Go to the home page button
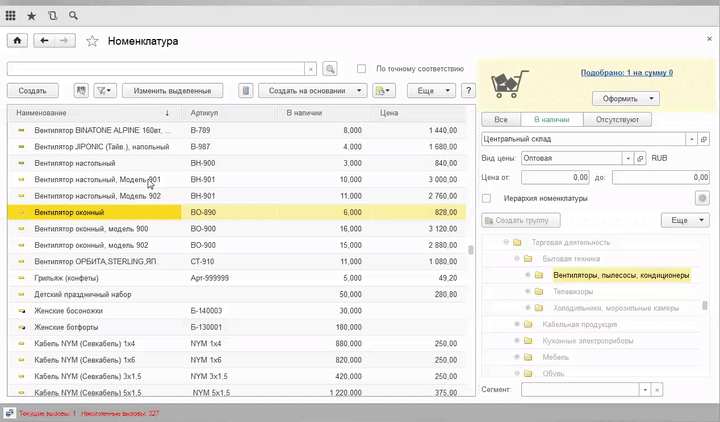 tap(17, 40)
